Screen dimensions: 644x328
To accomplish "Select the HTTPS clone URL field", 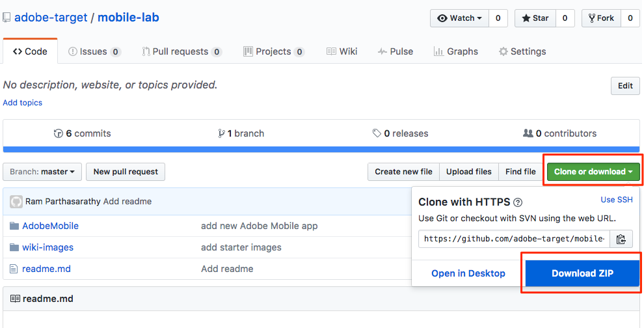I will pos(514,239).
